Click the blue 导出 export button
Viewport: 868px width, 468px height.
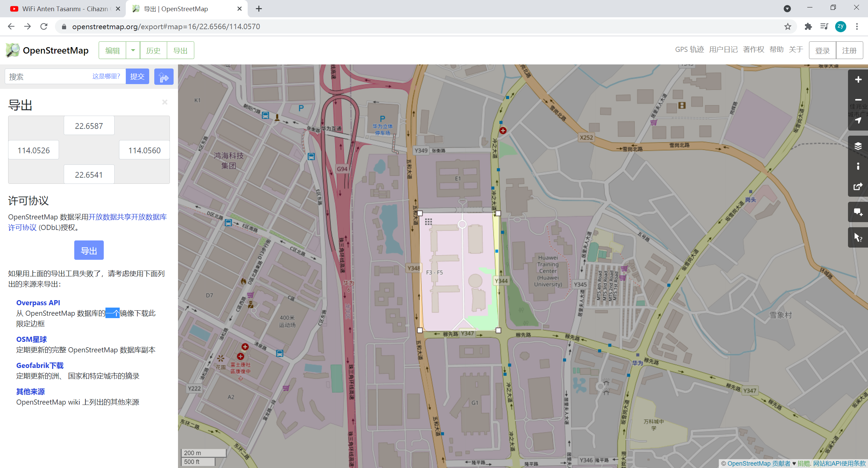pyautogui.click(x=89, y=250)
